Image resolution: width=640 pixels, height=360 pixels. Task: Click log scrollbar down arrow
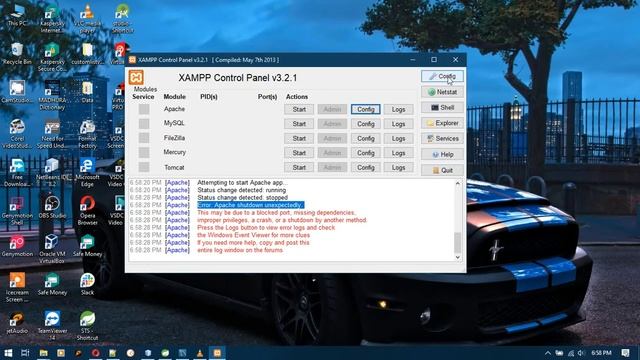click(458, 257)
